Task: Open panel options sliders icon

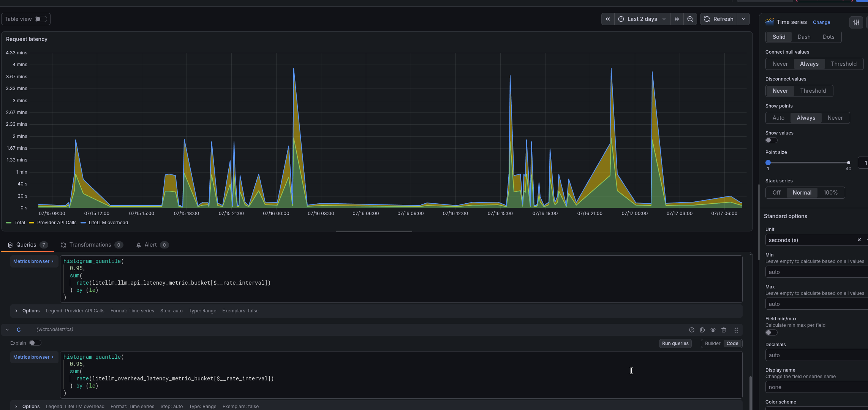Action: [856, 22]
